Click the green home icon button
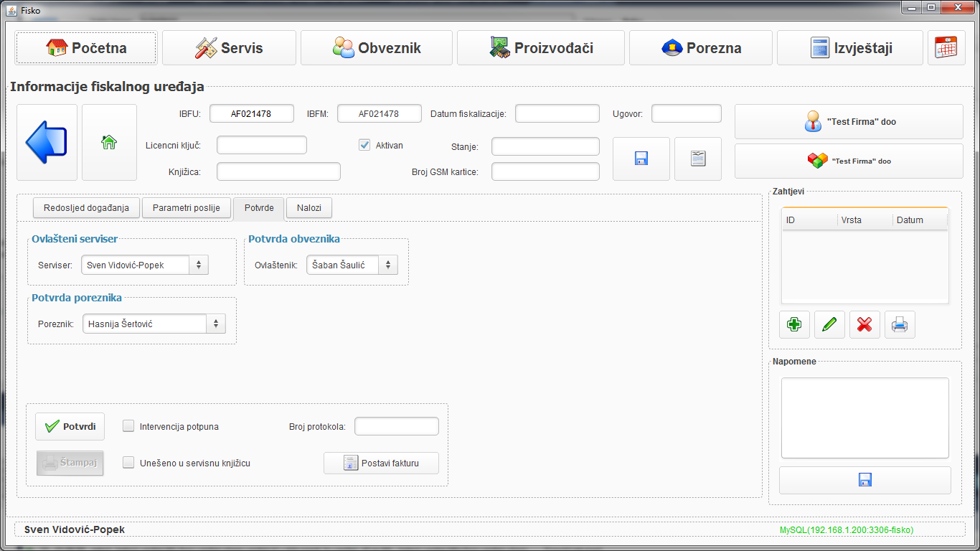980x551 pixels. pyautogui.click(x=109, y=142)
